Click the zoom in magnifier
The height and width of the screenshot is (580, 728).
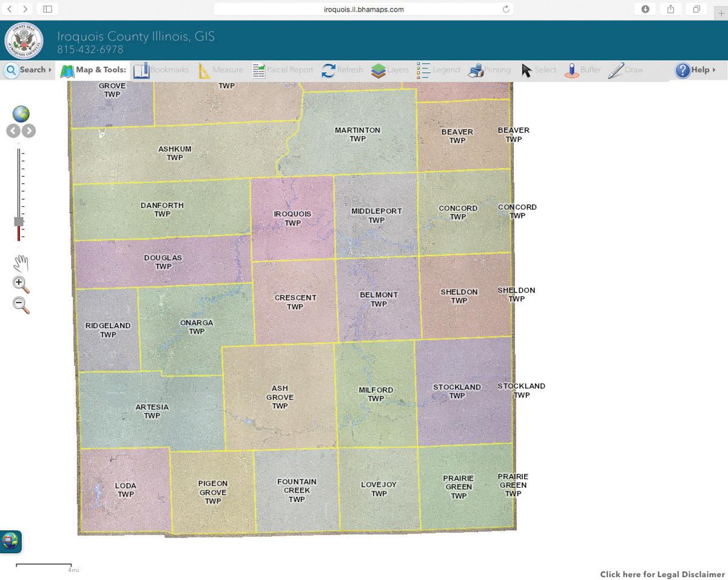pyautogui.click(x=21, y=284)
